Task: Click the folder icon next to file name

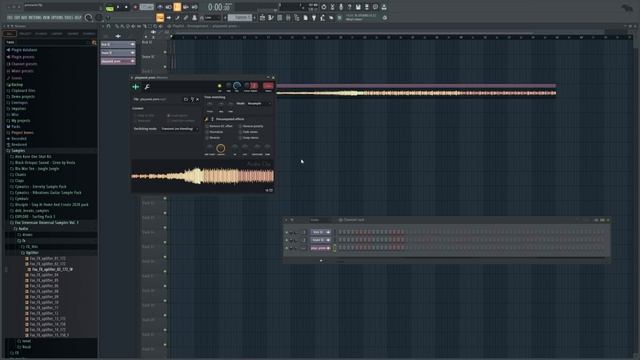Action: (186, 99)
